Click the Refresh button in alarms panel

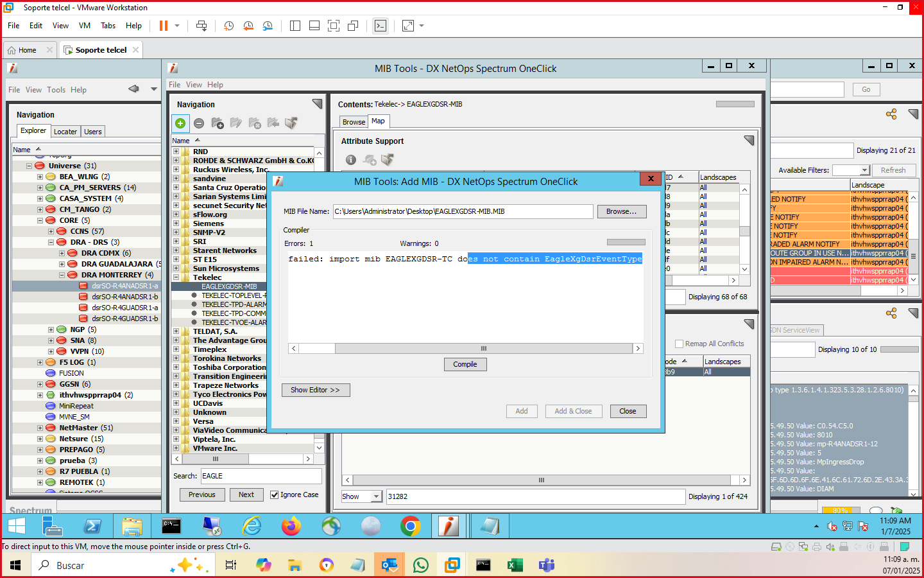tap(893, 170)
